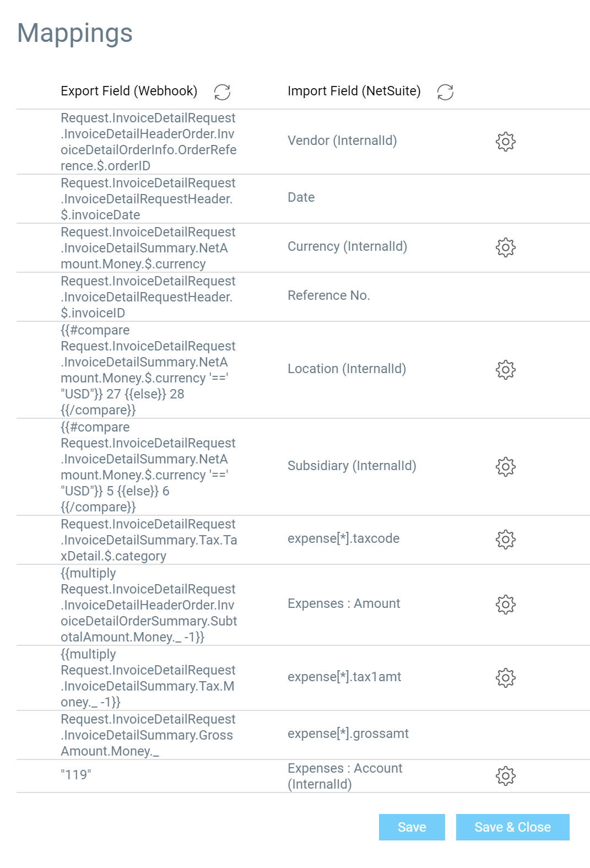Click the Save & Close button
The height and width of the screenshot is (868, 590).
click(x=513, y=827)
